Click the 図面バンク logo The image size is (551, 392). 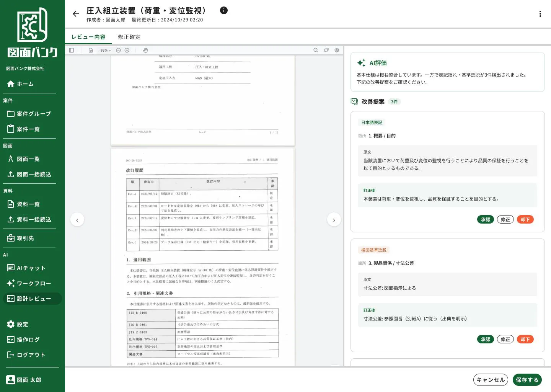(33, 33)
